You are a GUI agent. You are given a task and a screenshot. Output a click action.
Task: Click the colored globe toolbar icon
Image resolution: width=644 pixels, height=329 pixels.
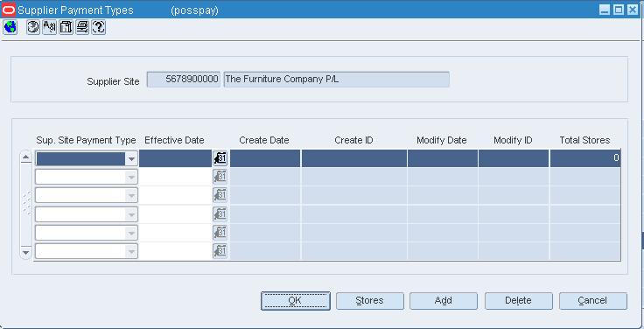(x=10, y=27)
